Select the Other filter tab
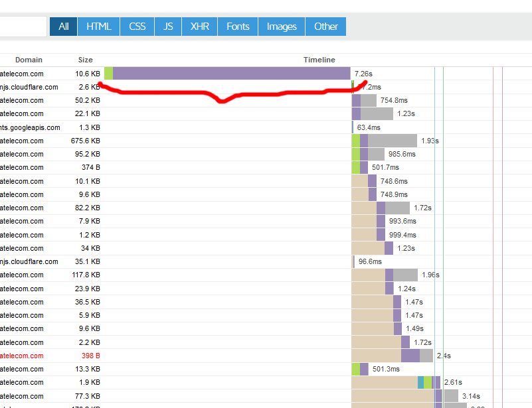Screen dimensions: 532x408 point(325,27)
